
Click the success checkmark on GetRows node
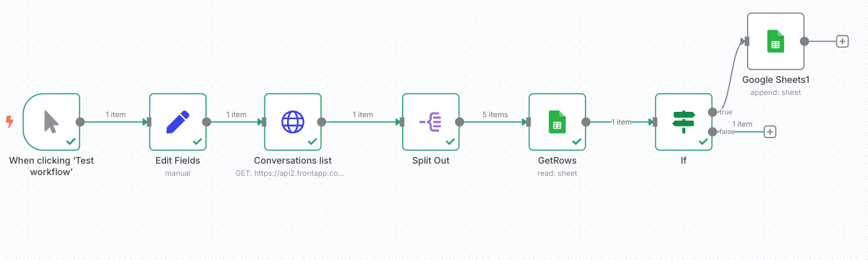(x=576, y=141)
